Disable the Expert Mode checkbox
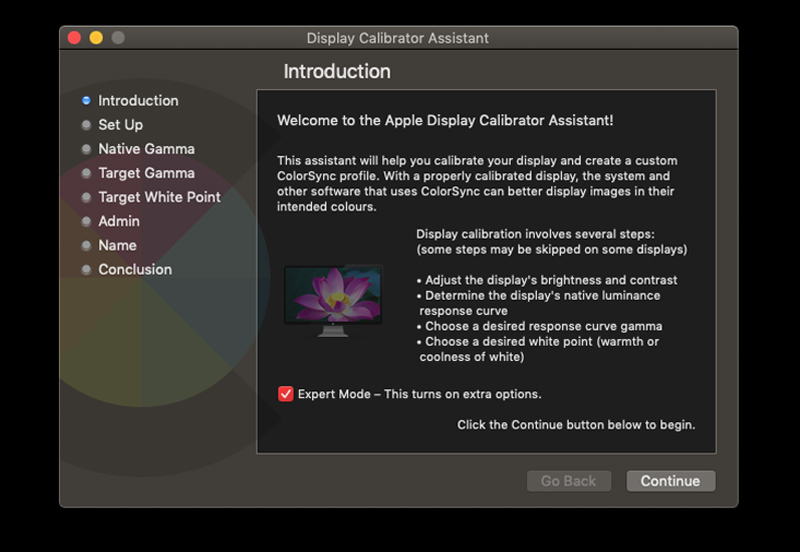 pyautogui.click(x=286, y=394)
